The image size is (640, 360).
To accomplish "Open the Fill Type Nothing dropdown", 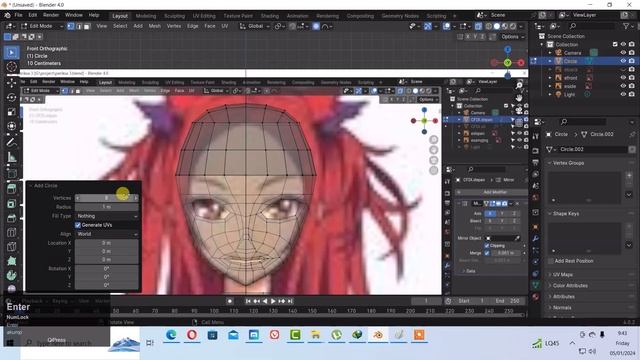I will 107,216.
